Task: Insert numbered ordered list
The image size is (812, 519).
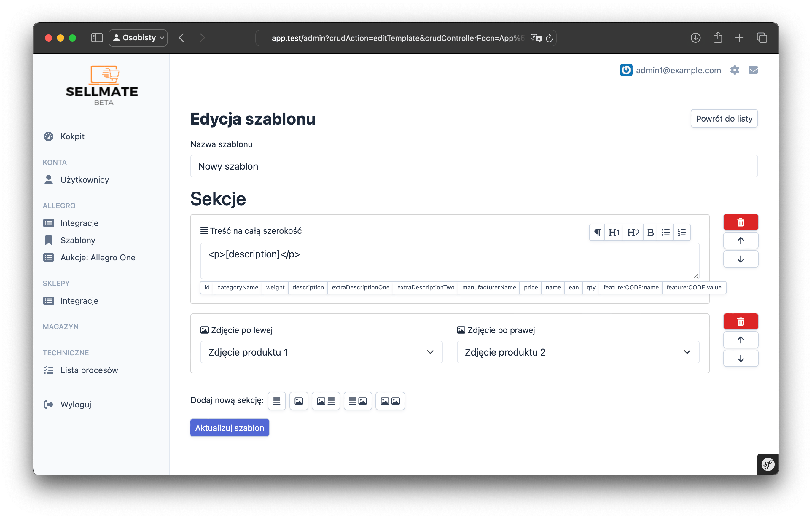Action: pos(682,232)
